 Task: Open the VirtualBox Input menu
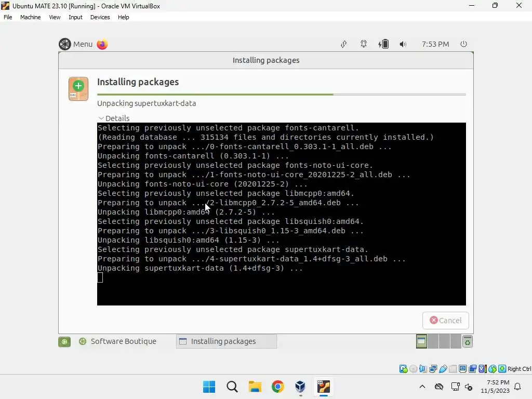click(x=75, y=17)
